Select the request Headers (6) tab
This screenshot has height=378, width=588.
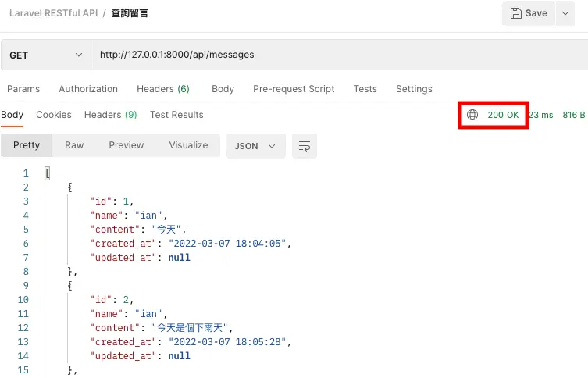(x=162, y=89)
